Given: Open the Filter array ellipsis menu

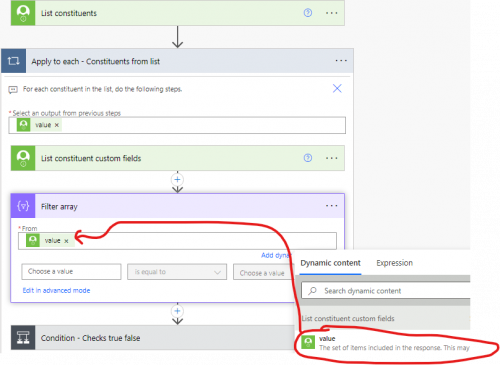Looking at the screenshot, I should tap(332, 206).
